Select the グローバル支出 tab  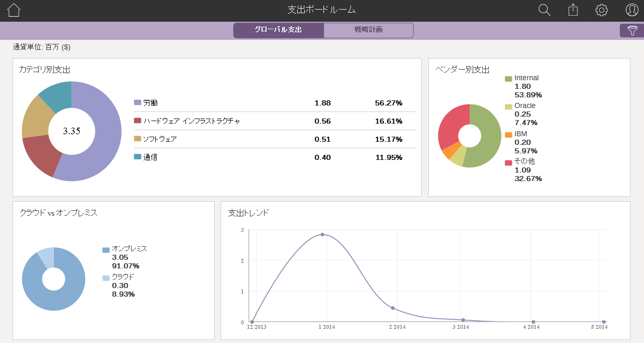coord(278,30)
